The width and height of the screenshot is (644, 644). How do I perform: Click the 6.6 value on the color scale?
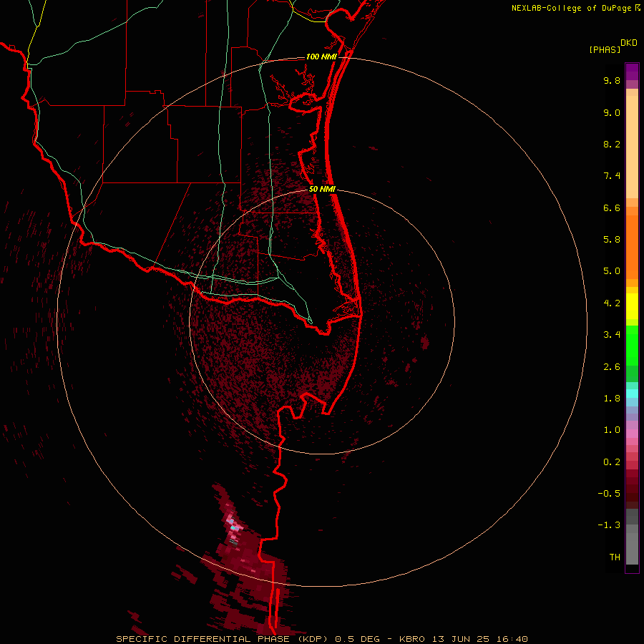click(612, 208)
